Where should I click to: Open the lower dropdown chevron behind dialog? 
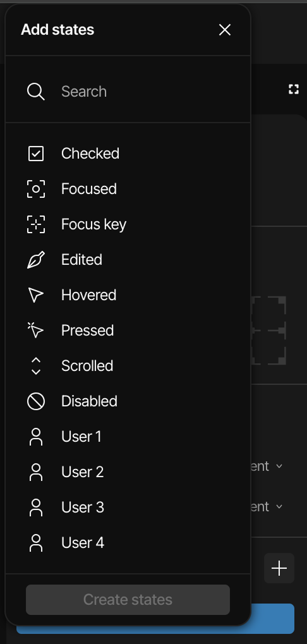(x=279, y=506)
